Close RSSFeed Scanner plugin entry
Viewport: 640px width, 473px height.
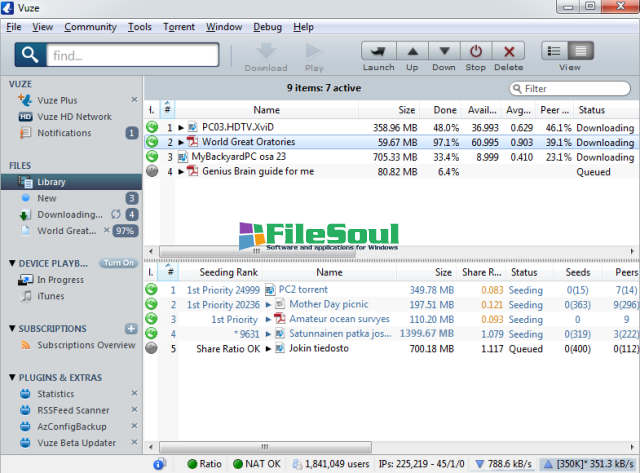coord(134,410)
